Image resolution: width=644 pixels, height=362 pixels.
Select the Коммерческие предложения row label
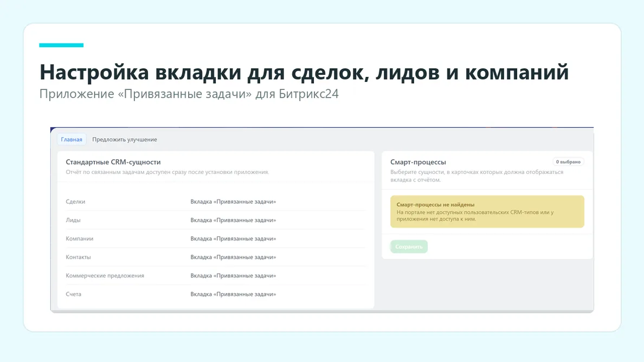click(105, 275)
